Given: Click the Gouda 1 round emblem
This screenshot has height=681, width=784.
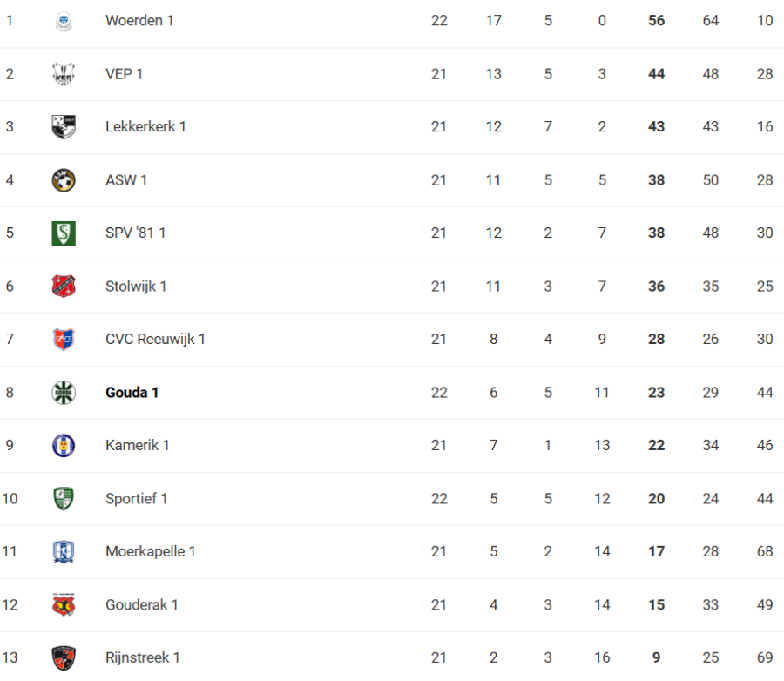Looking at the screenshot, I should point(64,393).
